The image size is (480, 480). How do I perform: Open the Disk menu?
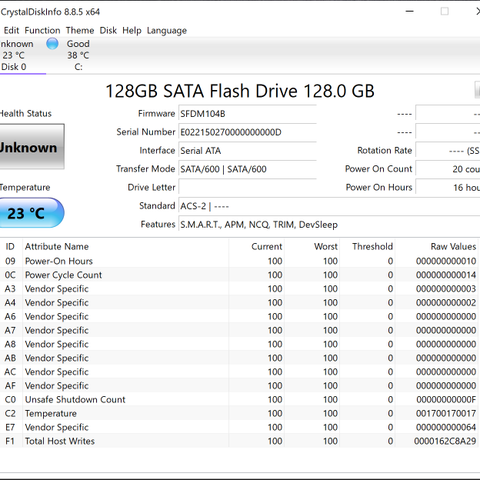(x=108, y=30)
